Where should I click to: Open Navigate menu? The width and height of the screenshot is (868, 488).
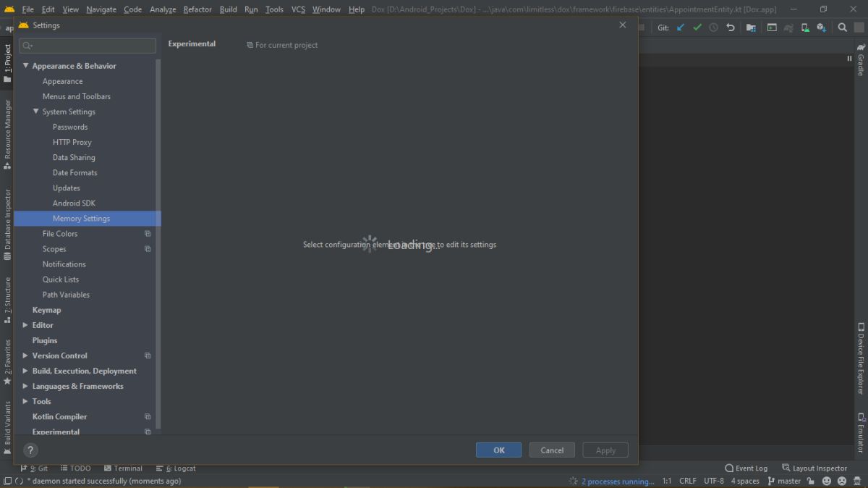coord(101,9)
